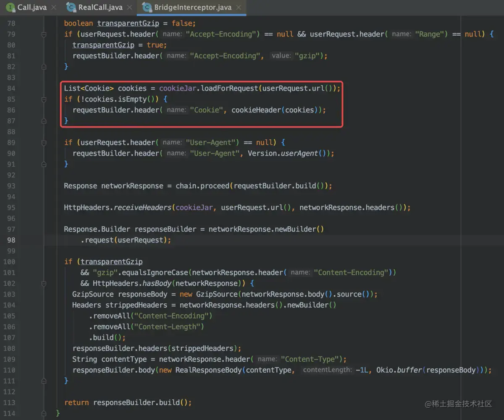Click 'RealResponseBody' on line 110
The height and width of the screenshot is (420, 504).
[x=208, y=370]
